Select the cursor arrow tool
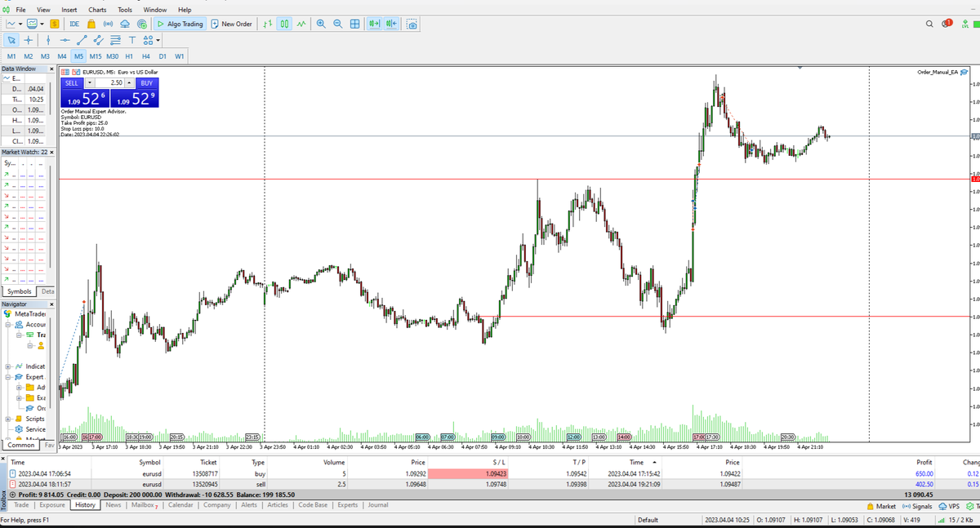The width and height of the screenshot is (980, 528). 11,39
